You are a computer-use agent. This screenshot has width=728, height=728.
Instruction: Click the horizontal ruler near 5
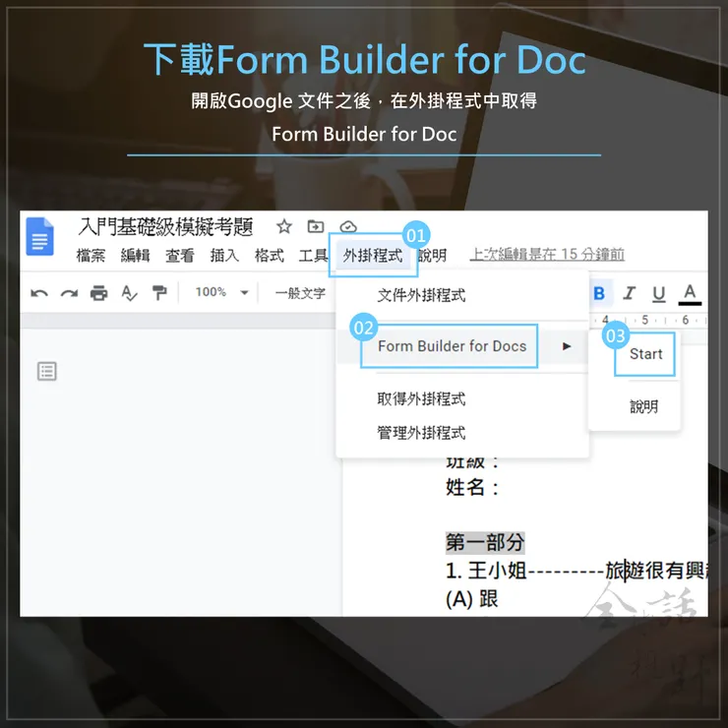(x=644, y=320)
